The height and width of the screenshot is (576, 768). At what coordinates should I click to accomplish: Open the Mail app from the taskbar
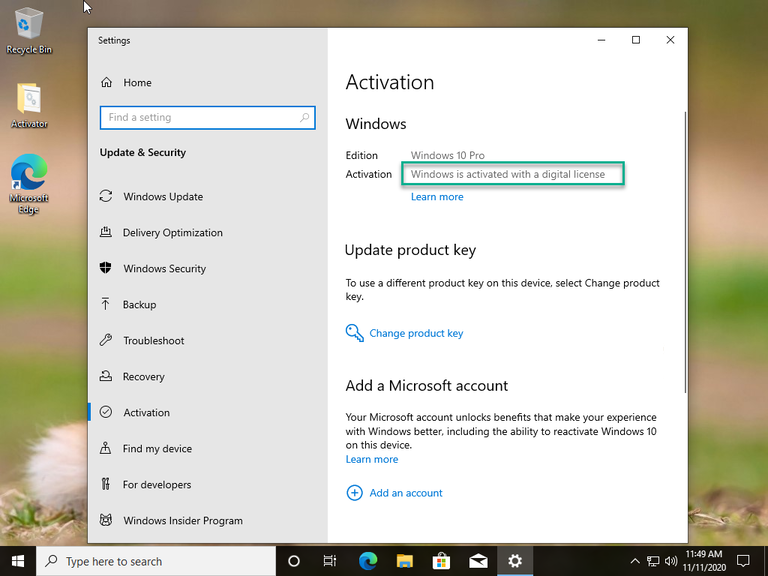(478, 561)
